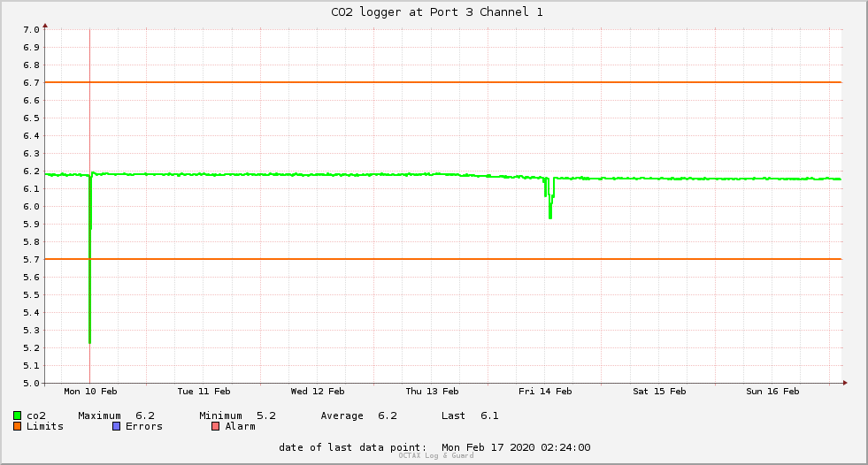Image resolution: width=868 pixels, height=465 pixels.
Task: Click the 6.7 y-axis value
Action: tap(32, 83)
